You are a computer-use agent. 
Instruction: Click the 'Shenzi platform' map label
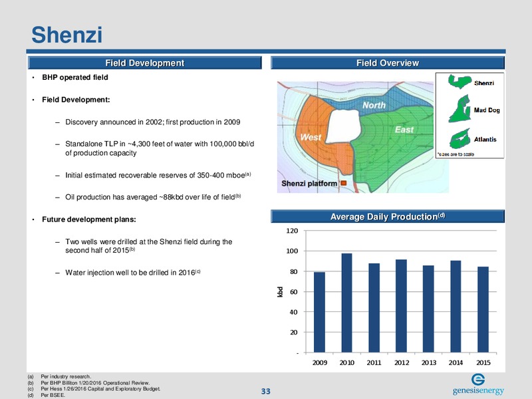[309, 184]
